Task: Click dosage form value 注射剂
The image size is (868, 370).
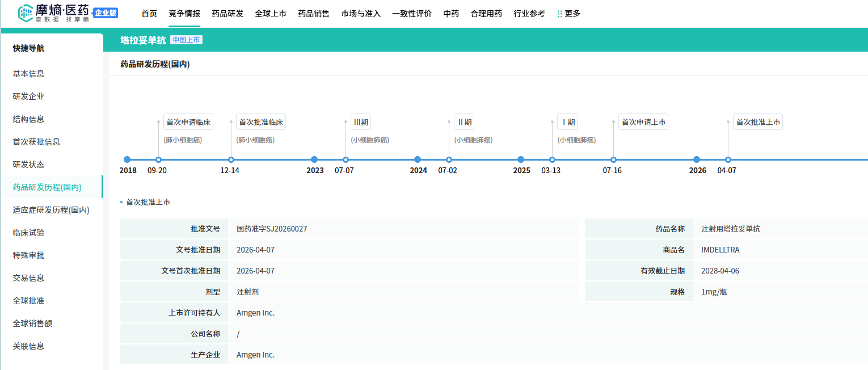Action: click(248, 292)
